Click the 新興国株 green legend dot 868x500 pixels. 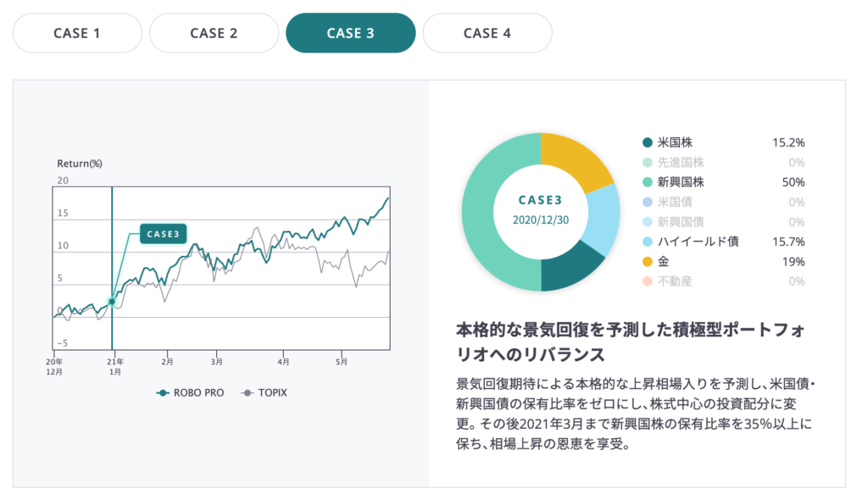tap(648, 182)
